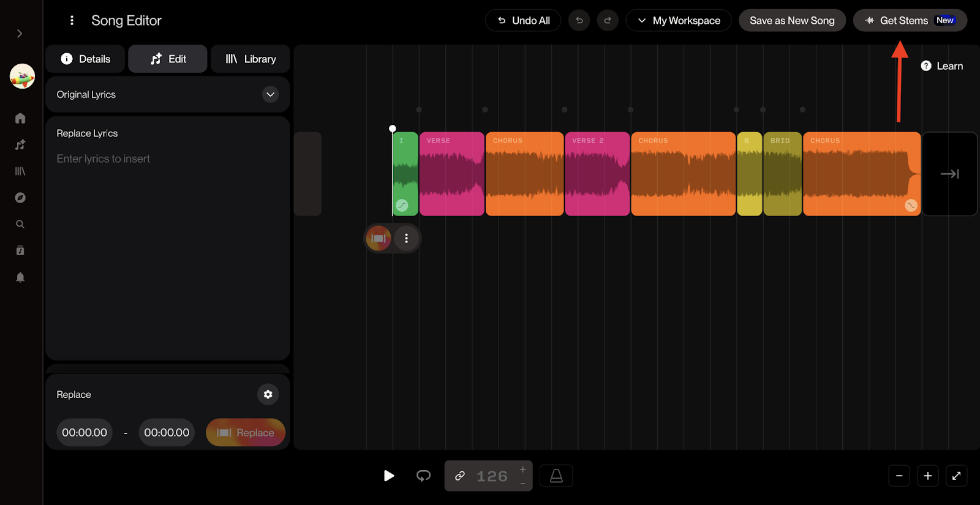The height and width of the screenshot is (505, 980).
Task: Click the home icon in sidebar
Action: (20, 118)
